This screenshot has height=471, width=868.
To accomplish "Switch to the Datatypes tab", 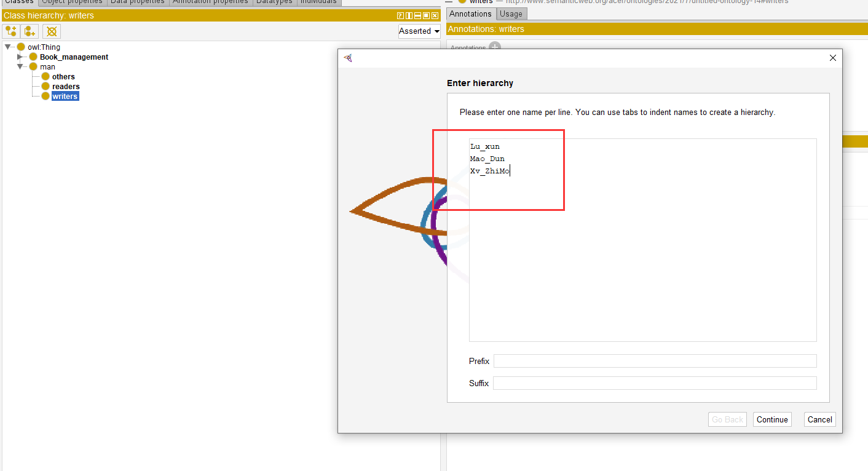I will point(274,2).
